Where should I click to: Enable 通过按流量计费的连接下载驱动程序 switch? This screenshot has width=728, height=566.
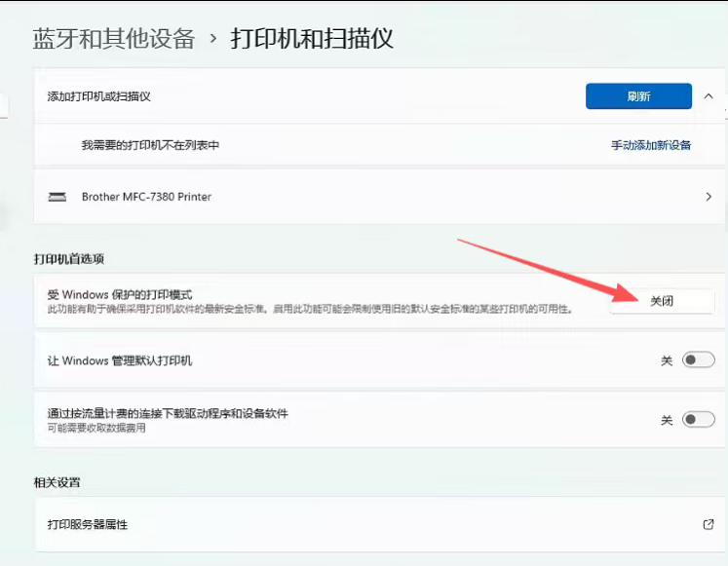pyautogui.click(x=698, y=420)
